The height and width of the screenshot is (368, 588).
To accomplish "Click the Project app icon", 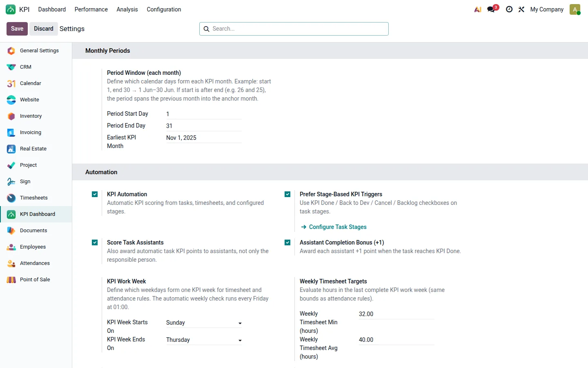I will [11, 165].
